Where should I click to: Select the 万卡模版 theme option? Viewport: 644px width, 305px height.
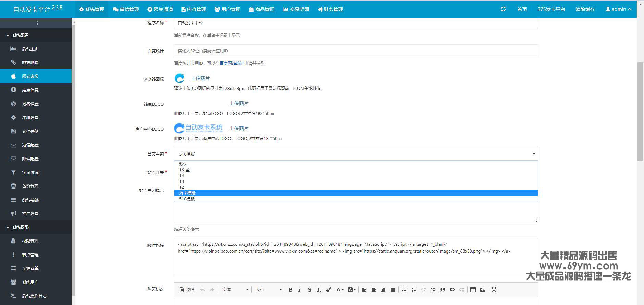(356, 193)
